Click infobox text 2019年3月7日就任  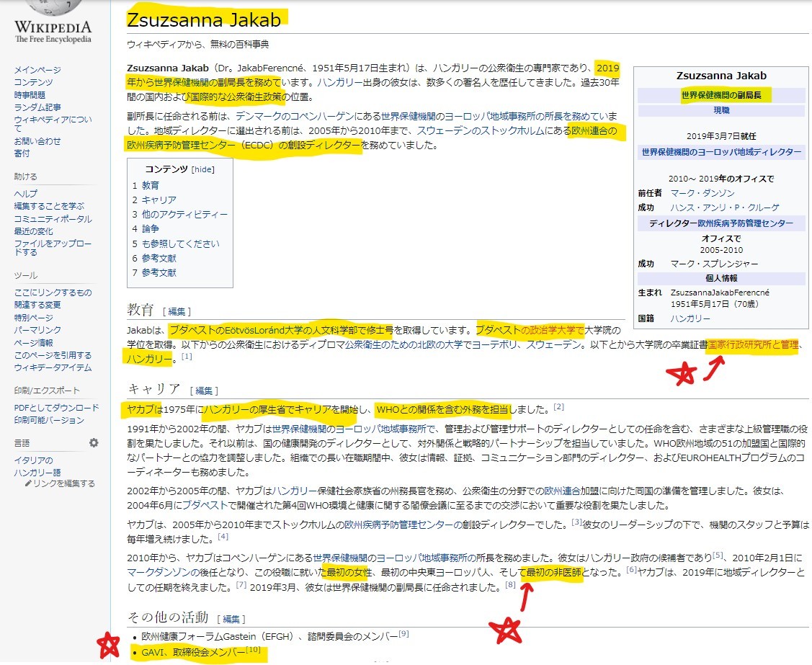click(721, 136)
